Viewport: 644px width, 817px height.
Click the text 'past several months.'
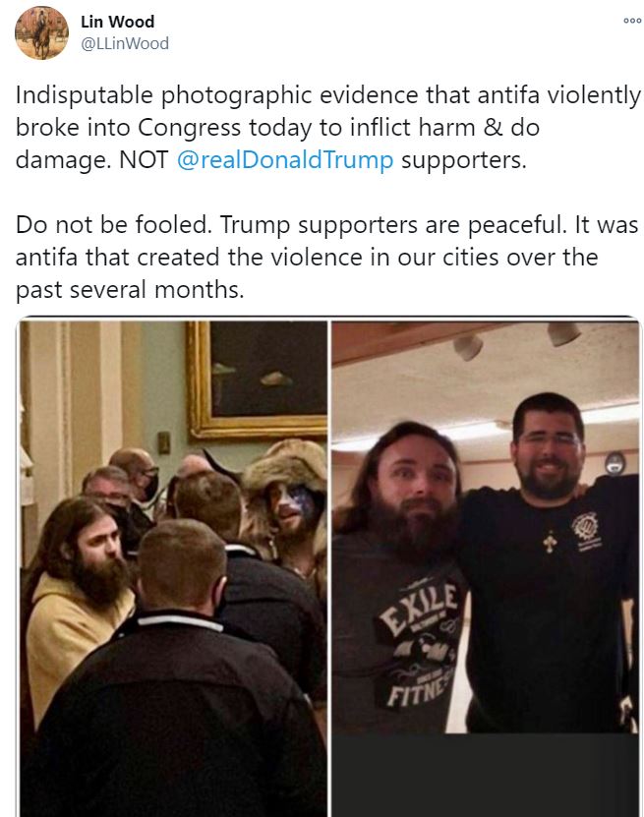click(x=130, y=290)
